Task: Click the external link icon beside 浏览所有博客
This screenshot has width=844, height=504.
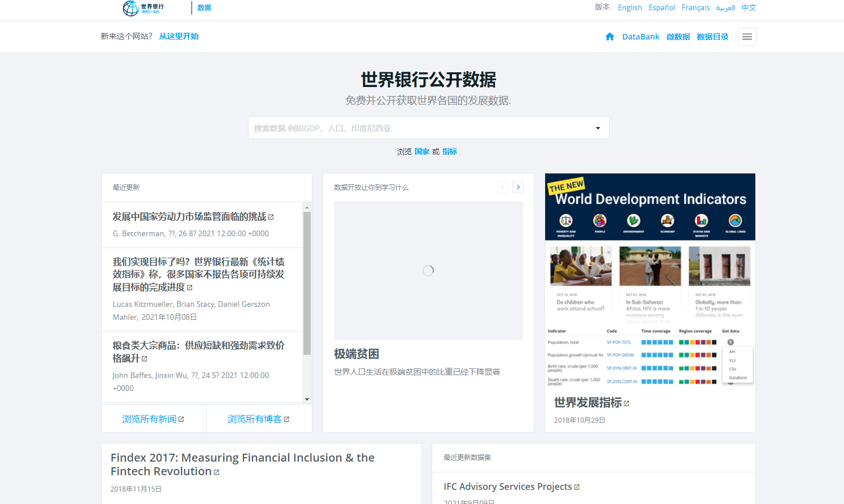Action: coord(286,419)
